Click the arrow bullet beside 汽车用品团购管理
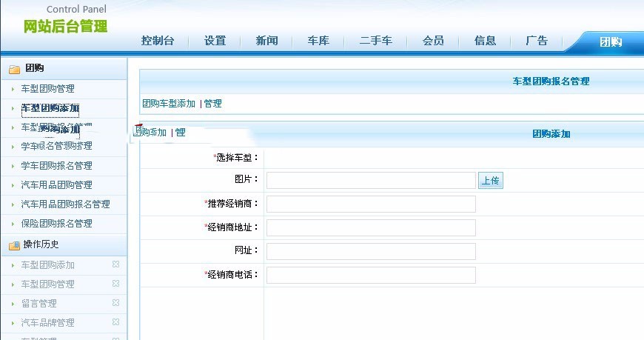The width and height of the screenshot is (644, 340). (13, 185)
